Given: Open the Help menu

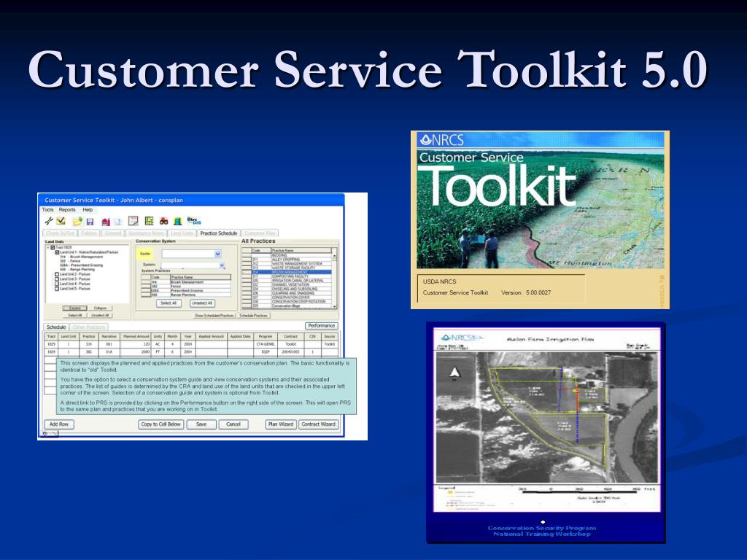Looking at the screenshot, I should click(x=88, y=209).
